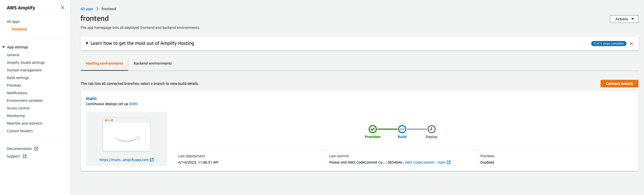Viewport: 644px width, 195px height.
Task: Open Custom headers page
Action: tap(20, 131)
